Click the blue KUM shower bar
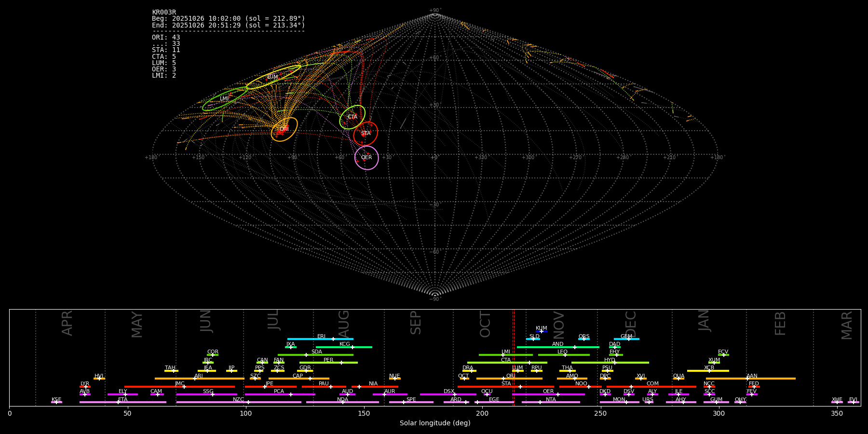The width and height of the screenshot is (868, 434). pos(542,331)
